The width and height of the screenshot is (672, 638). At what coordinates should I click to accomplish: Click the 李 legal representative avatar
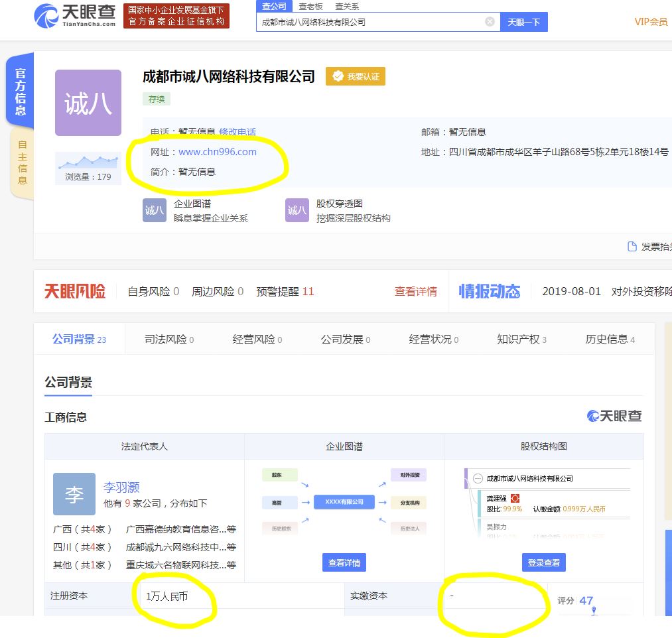pyautogui.click(x=74, y=494)
